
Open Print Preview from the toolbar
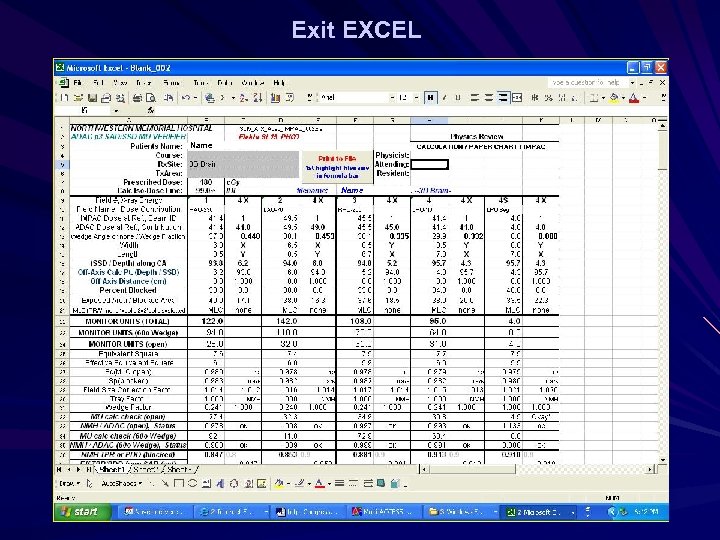[x=151, y=98]
